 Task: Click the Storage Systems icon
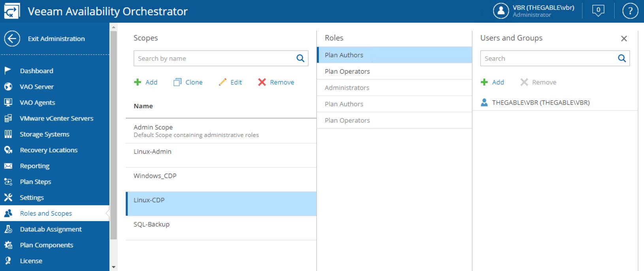(8, 134)
